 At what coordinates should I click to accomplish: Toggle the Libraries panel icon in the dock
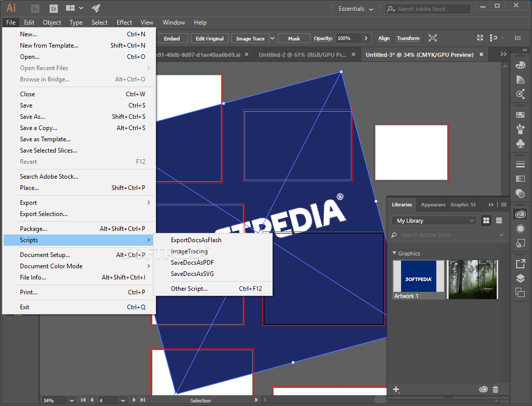click(x=520, y=214)
